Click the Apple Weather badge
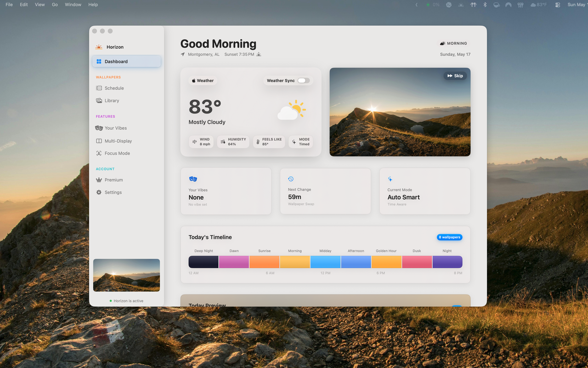The image size is (588, 368). pyautogui.click(x=203, y=80)
